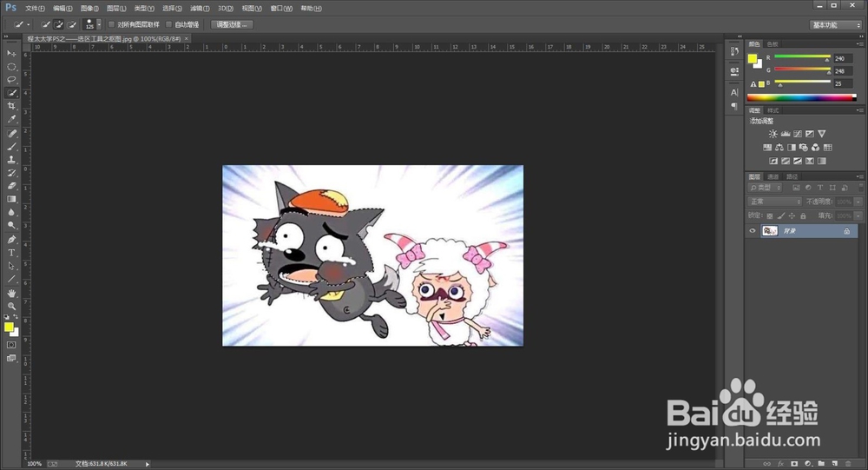
Task: Open the 滤镜(T) Filter menu
Action: (x=200, y=9)
